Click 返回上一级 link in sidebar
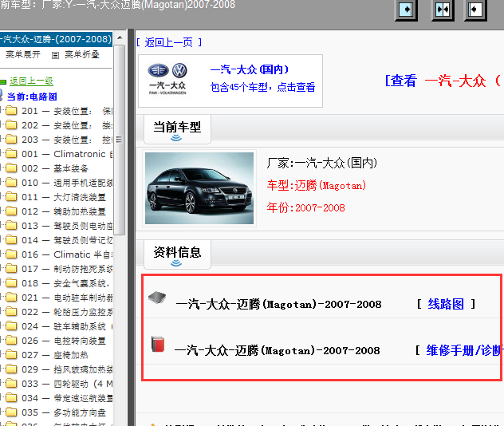This screenshot has width=504, height=426. click(x=31, y=81)
